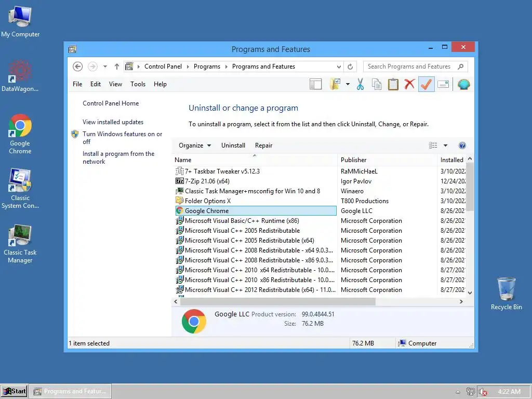The height and width of the screenshot is (399, 532).
Task: Select Classic Task Manager+msconfig entry
Action: (x=256, y=191)
